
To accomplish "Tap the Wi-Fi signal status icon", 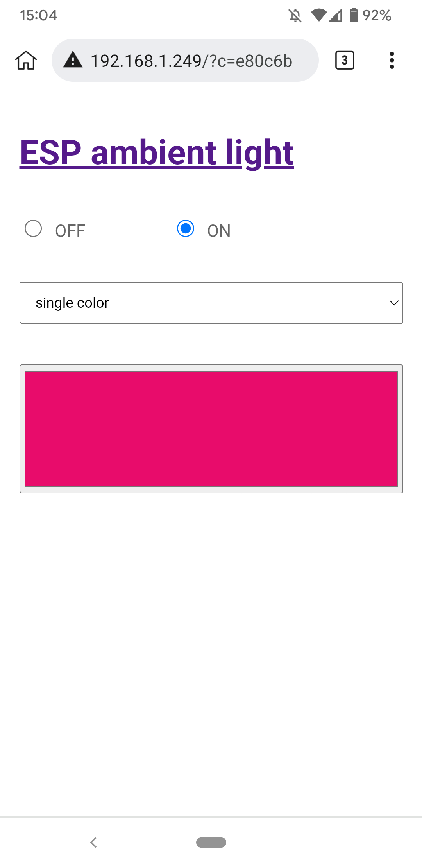I will click(318, 15).
